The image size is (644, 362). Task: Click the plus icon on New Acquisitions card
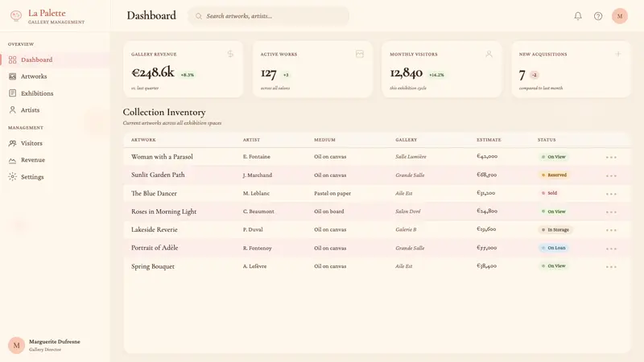[x=618, y=54]
